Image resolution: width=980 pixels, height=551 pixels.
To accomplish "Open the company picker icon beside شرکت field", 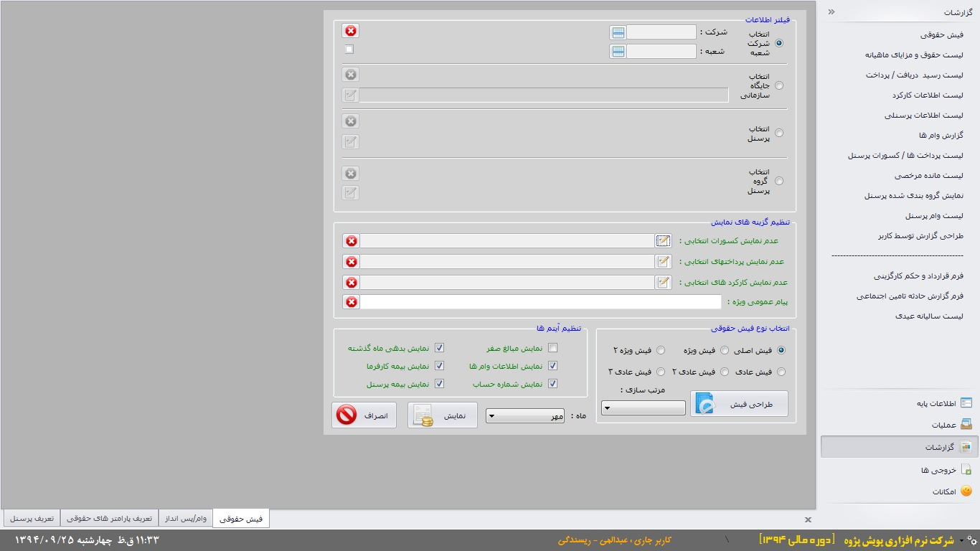I will pyautogui.click(x=617, y=31).
